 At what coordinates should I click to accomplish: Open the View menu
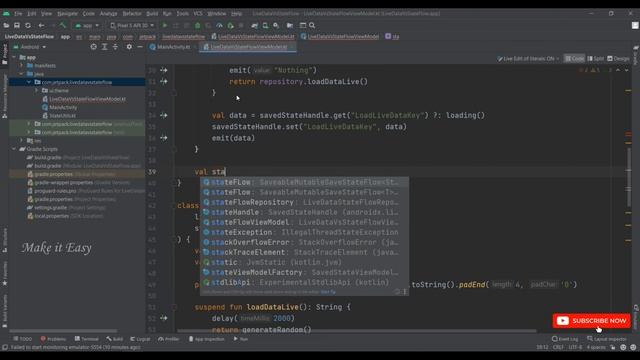point(47,13)
